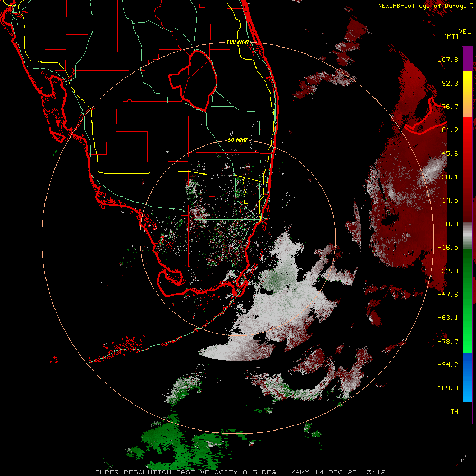
Task: Click the 50 NMI range ring label
Action: (237, 140)
